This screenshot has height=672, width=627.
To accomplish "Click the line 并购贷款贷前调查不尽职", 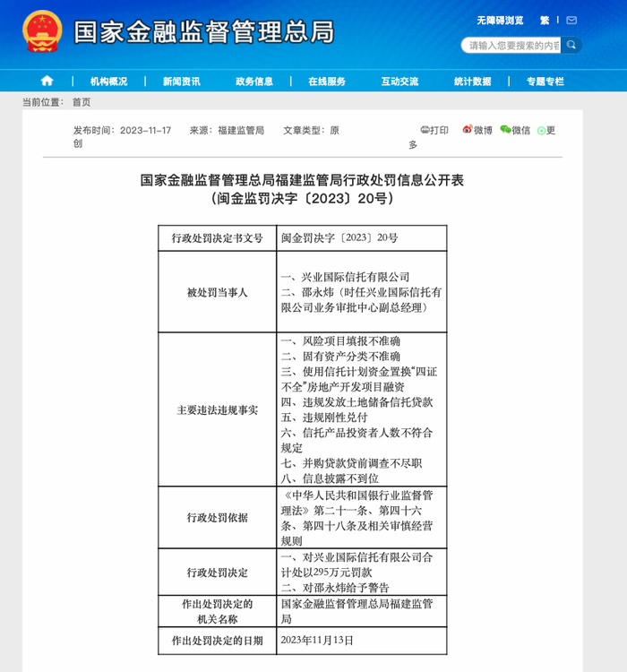I will tap(362, 463).
